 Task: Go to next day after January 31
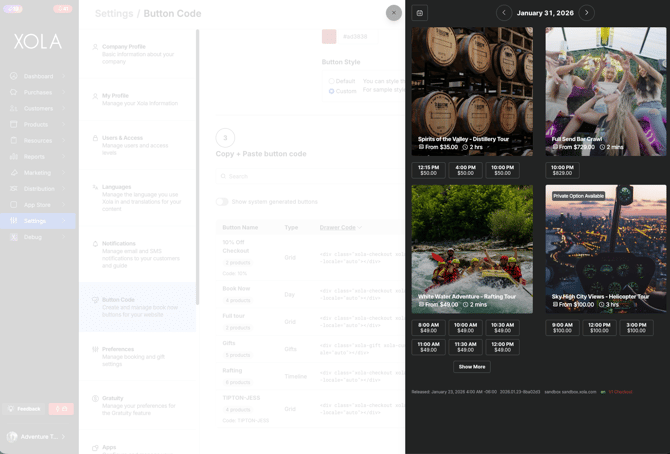coord(586,13)
